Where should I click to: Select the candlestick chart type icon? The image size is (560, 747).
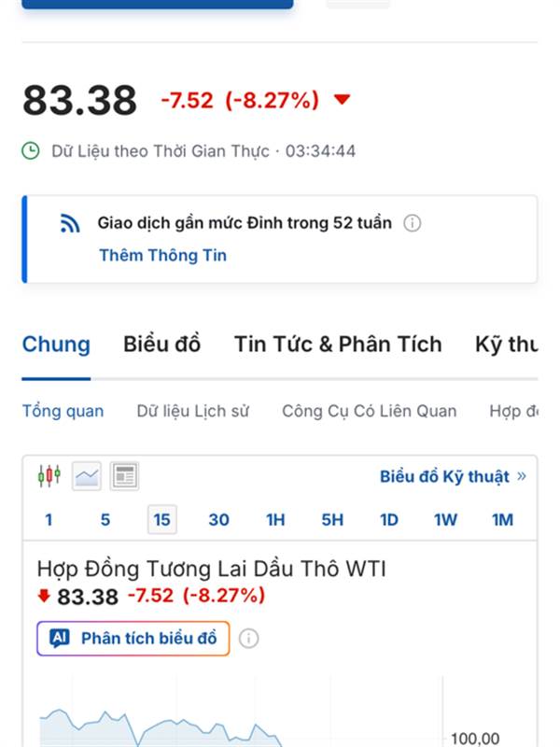coord(49,476)
